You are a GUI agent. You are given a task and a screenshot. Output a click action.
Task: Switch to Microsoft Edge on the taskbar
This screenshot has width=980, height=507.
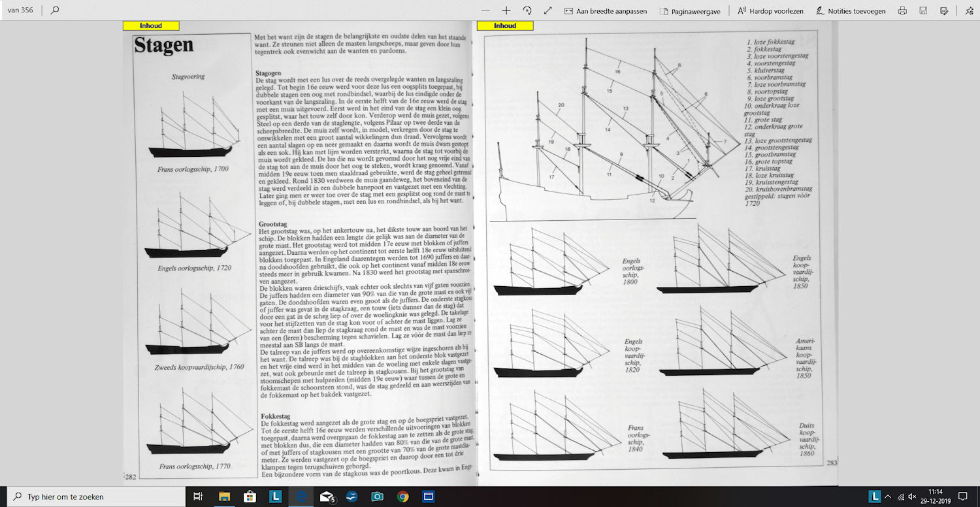click(x=301, y=497)
